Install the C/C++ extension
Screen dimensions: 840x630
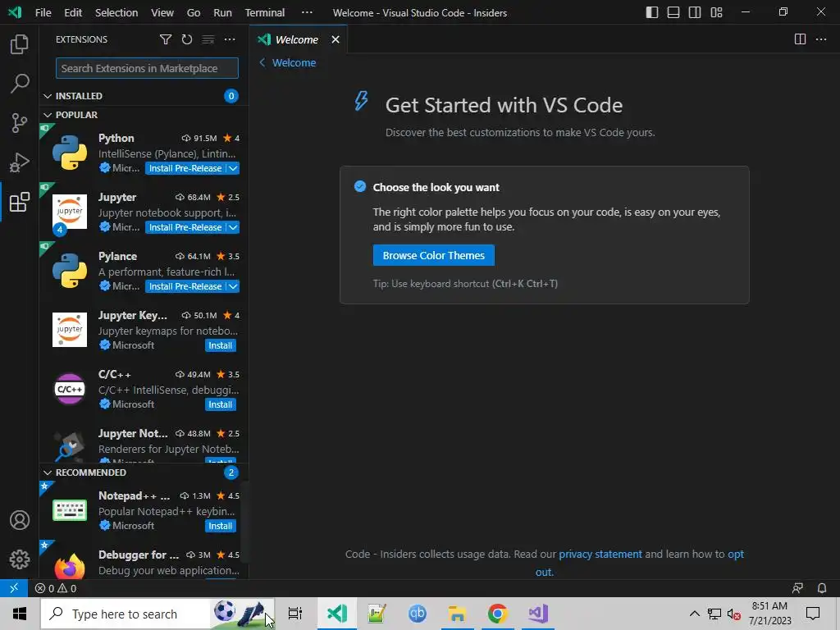pyautogui.click(x=220, y=404)
